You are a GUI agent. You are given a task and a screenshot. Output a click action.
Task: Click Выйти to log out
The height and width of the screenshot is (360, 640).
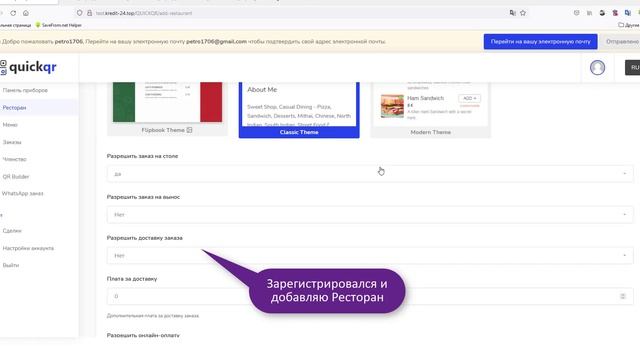[x=11, y=265]
